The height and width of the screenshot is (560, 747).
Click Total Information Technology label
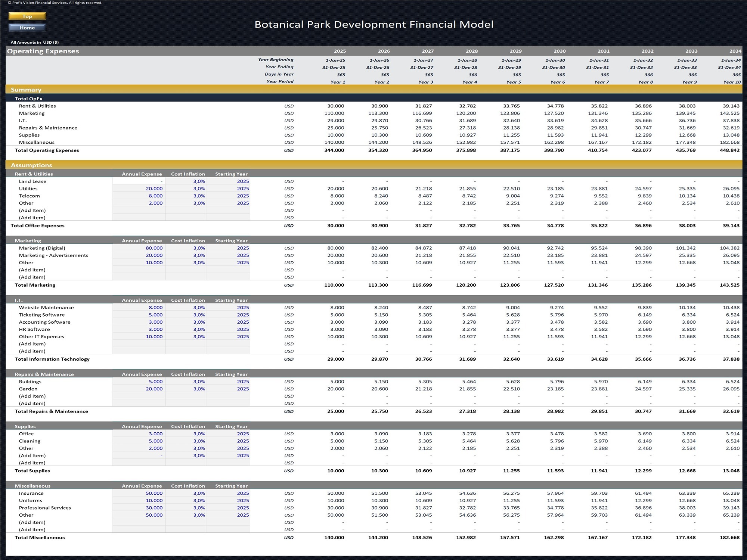(52, 359)
